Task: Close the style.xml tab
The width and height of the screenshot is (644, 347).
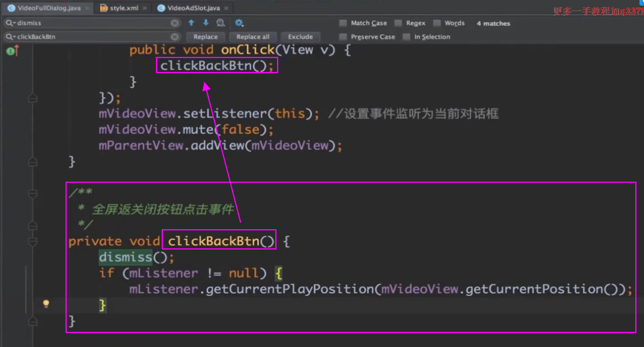Action: pos(144,8)
